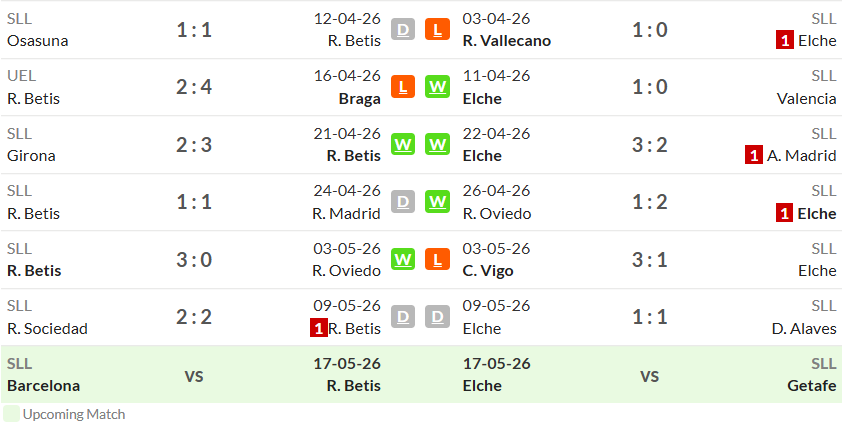Click the Girona team name
The image size is (842, 437).
[31, 156]
